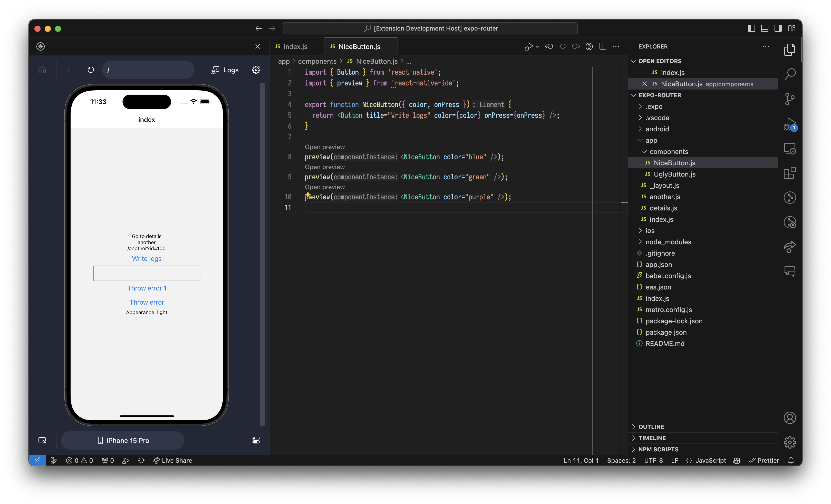Toggle the panel layout control in the title bar
The height and width of the screenshot is (504, 831).
pos(765,28)
